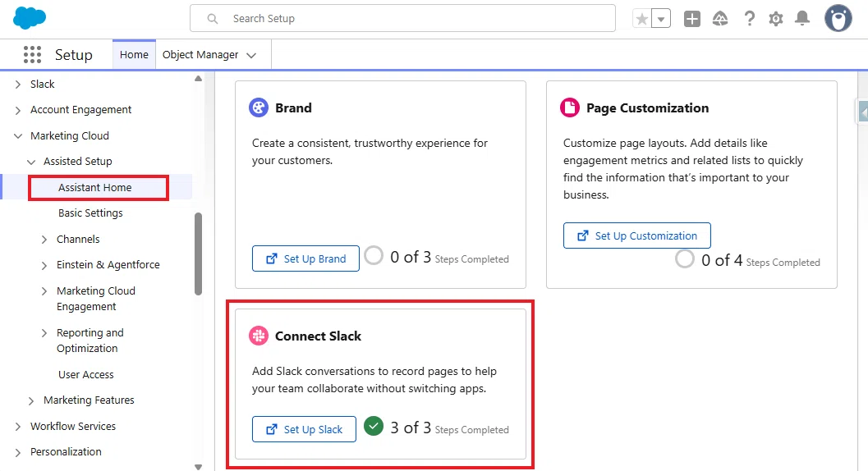868x471 pixels.
Task: Click the Set Up Customization button
Action: coord(637,235)
